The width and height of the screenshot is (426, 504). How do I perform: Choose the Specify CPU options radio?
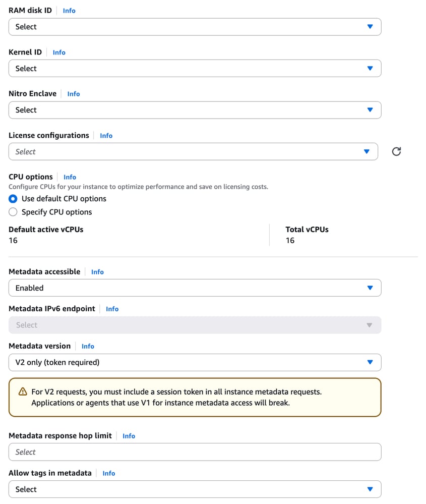13,212
